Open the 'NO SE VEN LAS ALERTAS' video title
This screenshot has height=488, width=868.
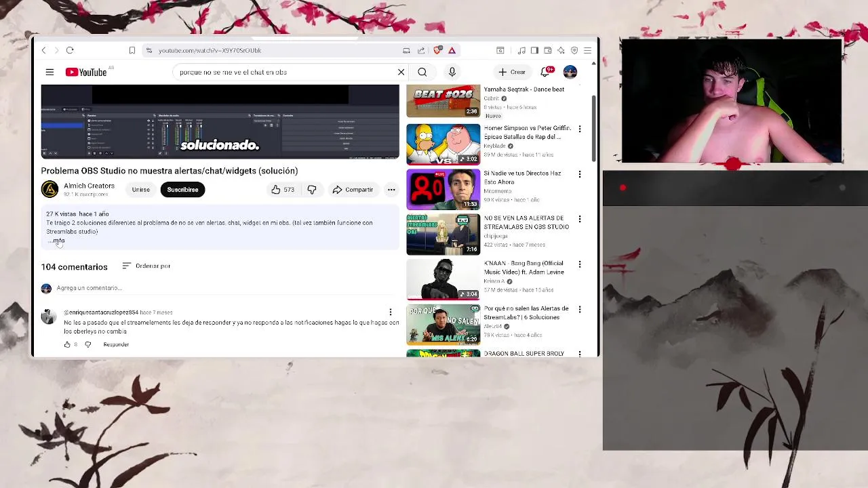click(x=526, y=222)
